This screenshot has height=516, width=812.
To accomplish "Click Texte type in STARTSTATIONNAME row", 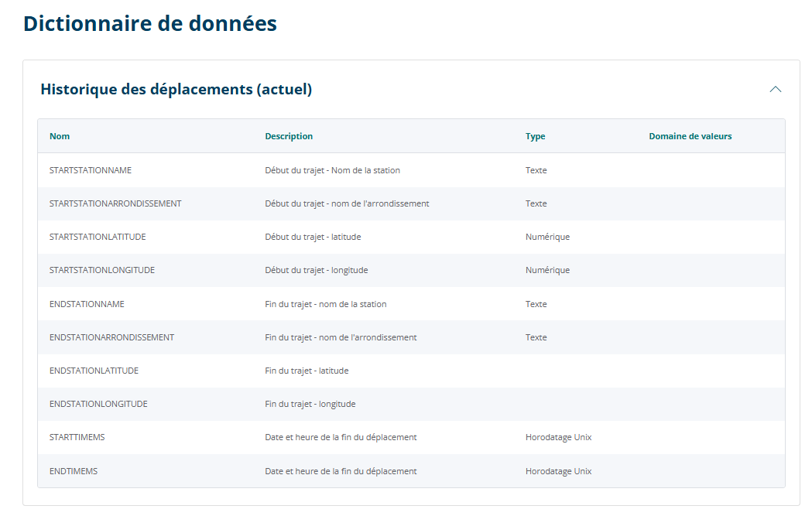I will point(536,170).
